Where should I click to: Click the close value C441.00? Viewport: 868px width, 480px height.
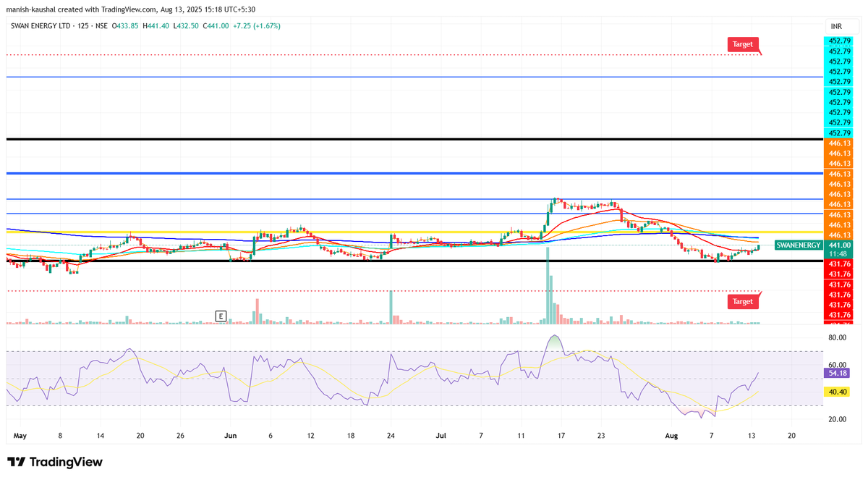[x=216, y=26]
